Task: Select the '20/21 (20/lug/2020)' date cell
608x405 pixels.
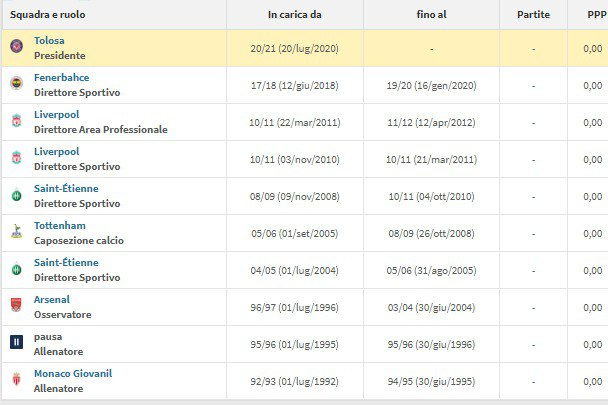Action: point(294,49)
